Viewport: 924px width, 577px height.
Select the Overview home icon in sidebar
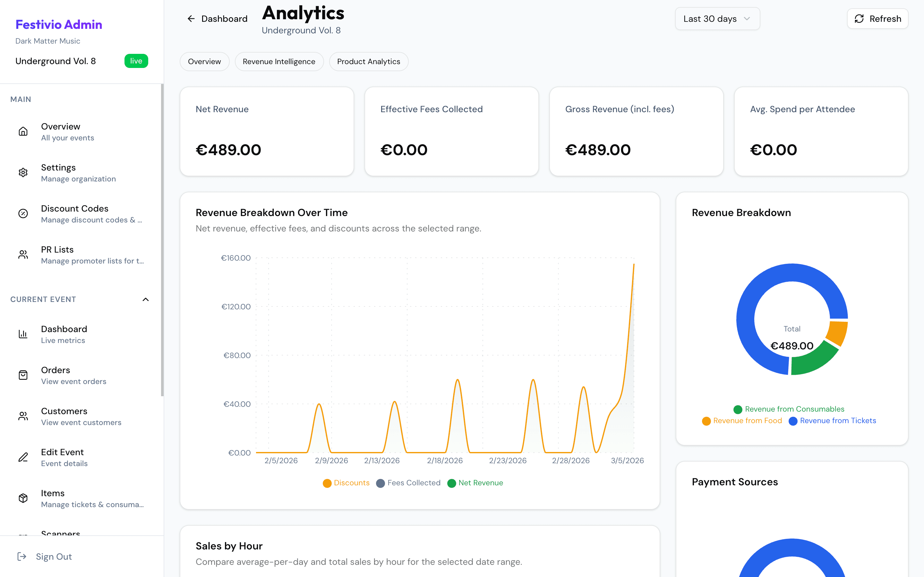pos(23,131)
